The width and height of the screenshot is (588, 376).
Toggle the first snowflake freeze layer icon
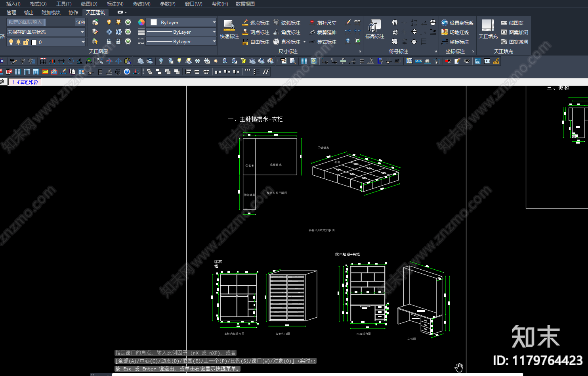(109, 32)
